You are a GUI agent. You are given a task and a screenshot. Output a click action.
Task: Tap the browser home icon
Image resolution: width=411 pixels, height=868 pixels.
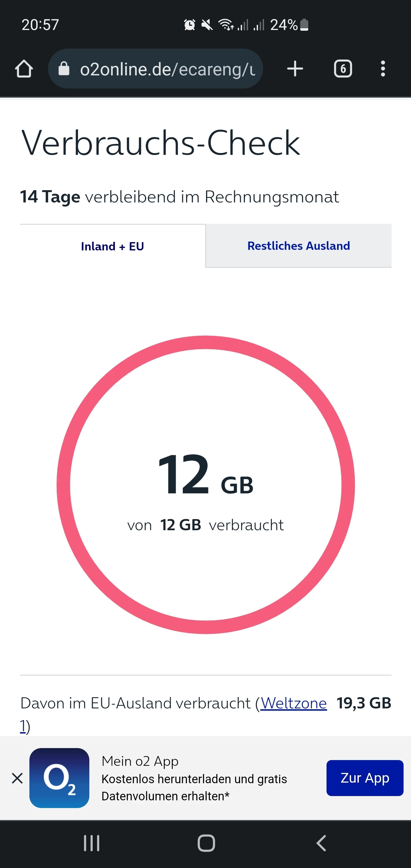[24, 69]
